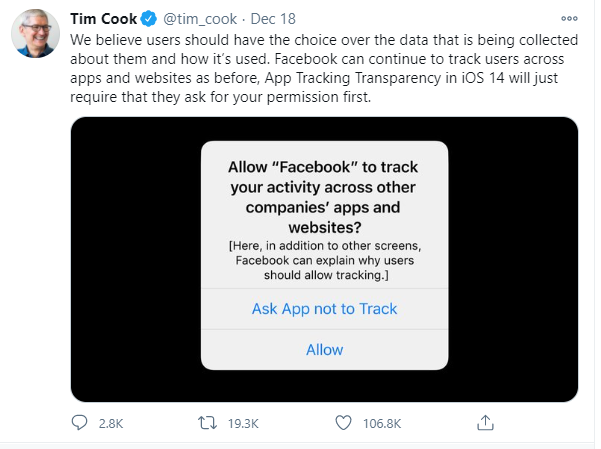Click the Allow "Facebook" to track heading
The image size is (601, 449).
pyautogui.click(x=324, y=197)
